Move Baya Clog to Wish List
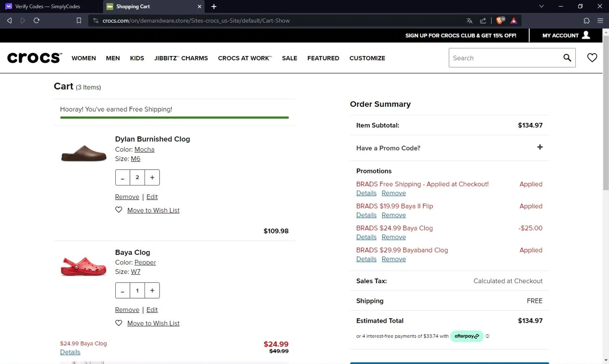Viewport: 609px width, 364px height. point(153,323)
